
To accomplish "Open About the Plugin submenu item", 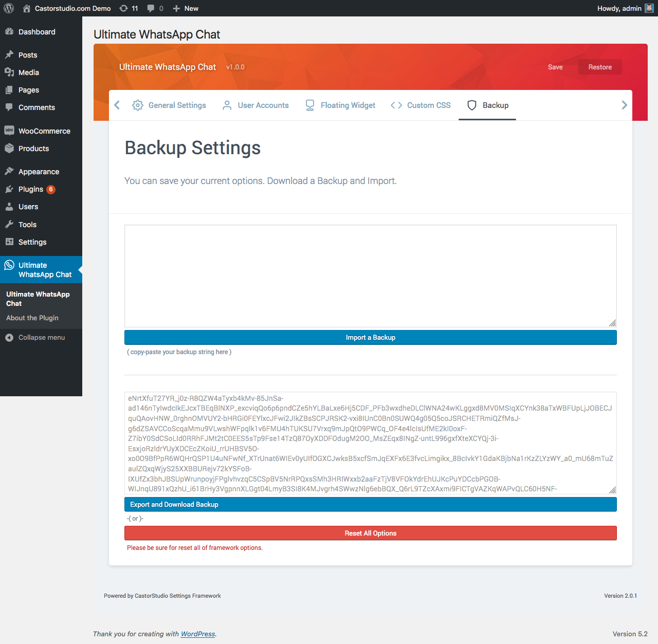I will (x=32, y=318).
